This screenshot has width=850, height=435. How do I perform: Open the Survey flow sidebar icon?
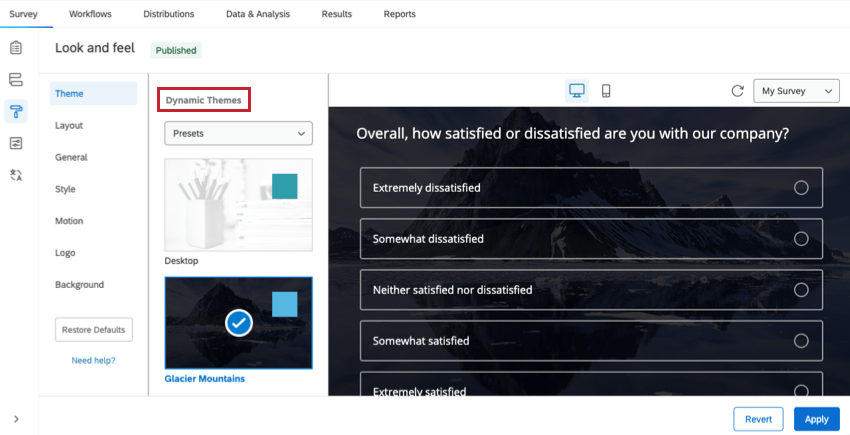click(x=16, y=80)
